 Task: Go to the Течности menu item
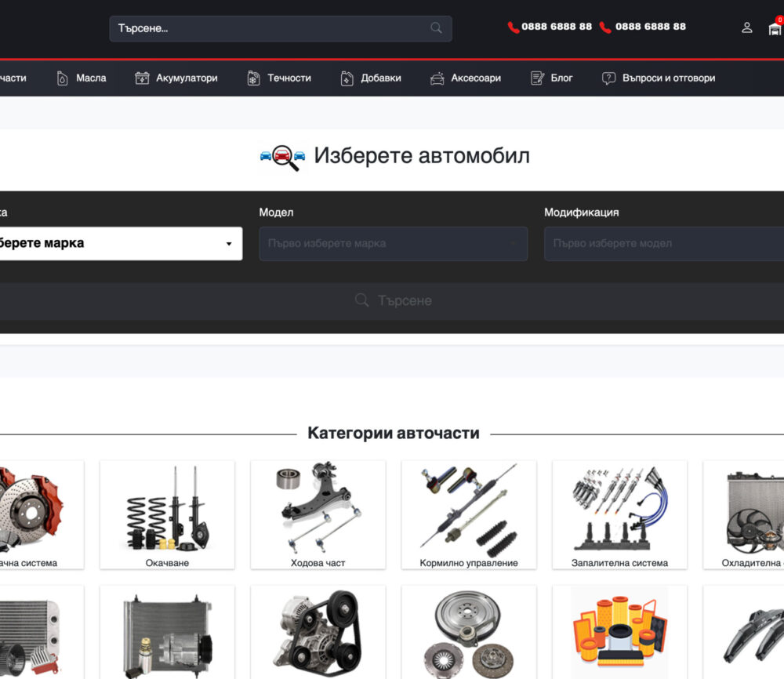(x=289, y=78)
